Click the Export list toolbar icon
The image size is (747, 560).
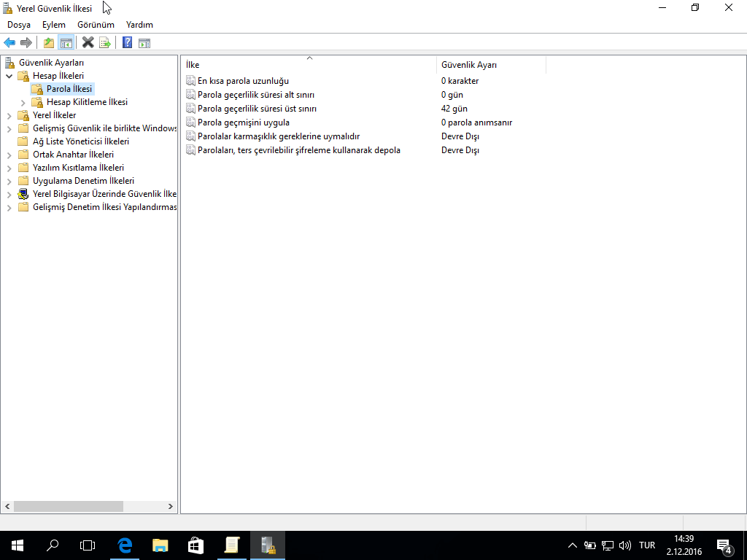click(x=105, y=43)
